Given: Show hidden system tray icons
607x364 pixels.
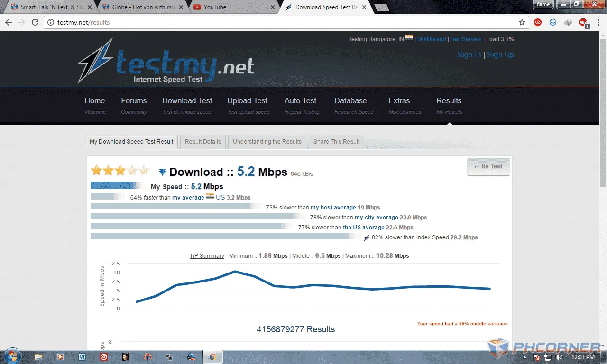Looking at the screenshot, I should coord(524,357).
